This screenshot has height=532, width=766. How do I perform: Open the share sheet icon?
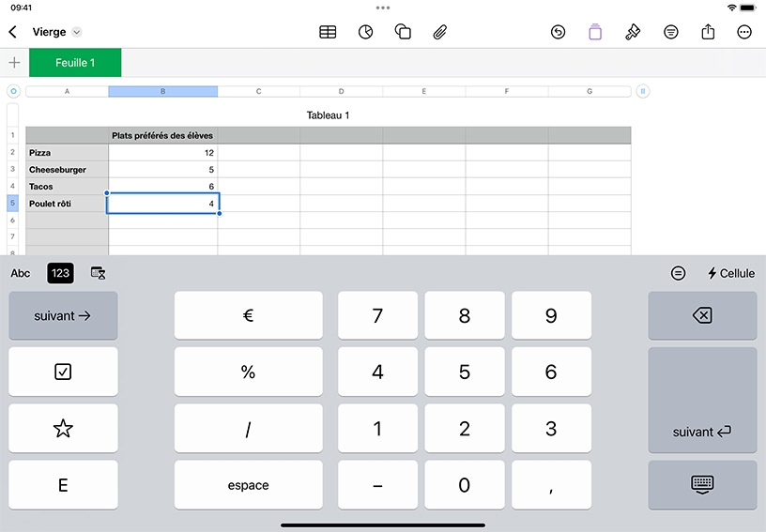(x=708, y=32)
